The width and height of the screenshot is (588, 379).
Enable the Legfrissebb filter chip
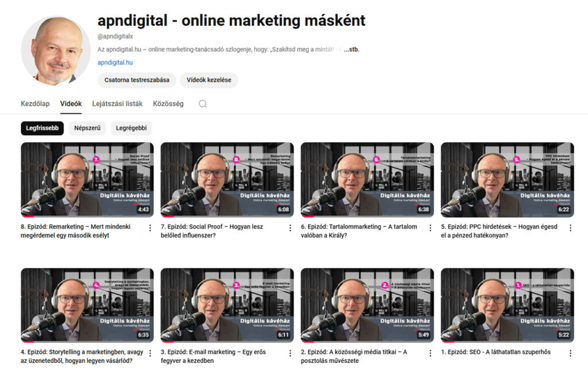pyautogui.click(x=41, y=128)
